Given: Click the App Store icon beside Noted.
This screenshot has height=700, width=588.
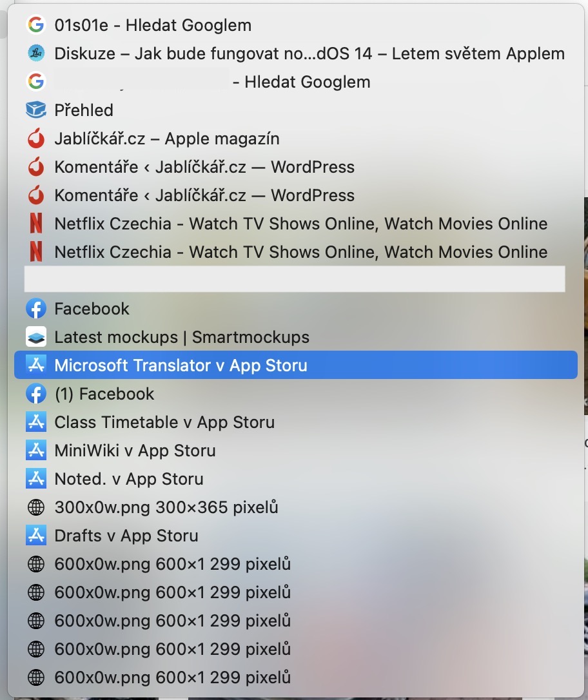Looking at the screenshot, I should tap(36, 478).
